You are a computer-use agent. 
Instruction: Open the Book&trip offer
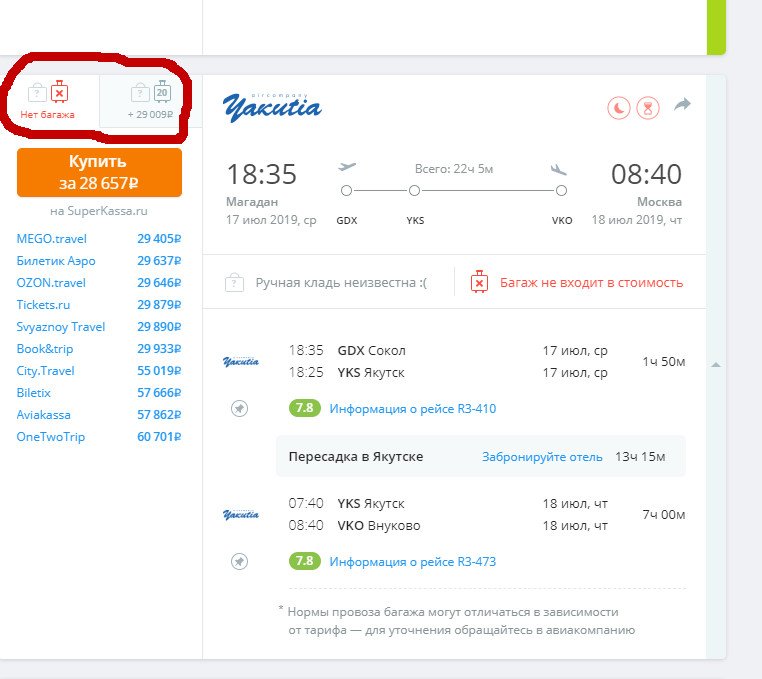(x=99, y=348)
